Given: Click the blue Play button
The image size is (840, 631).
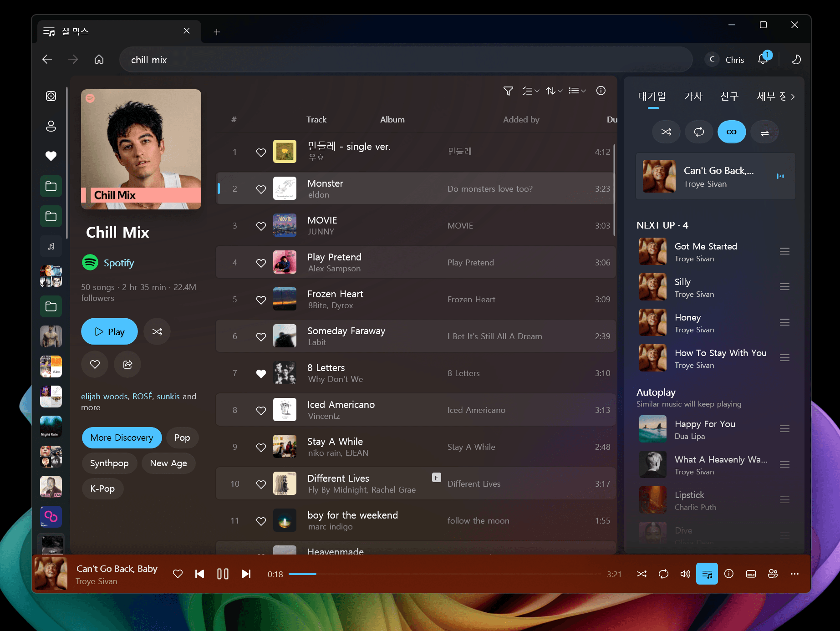Looking at the screenshot, I should 109,331.
